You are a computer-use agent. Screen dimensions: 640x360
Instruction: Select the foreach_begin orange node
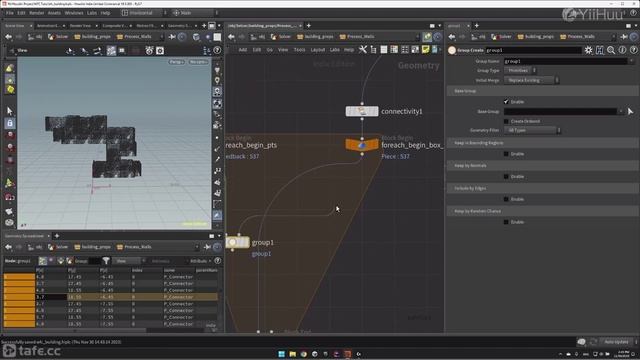click(362, 145)
